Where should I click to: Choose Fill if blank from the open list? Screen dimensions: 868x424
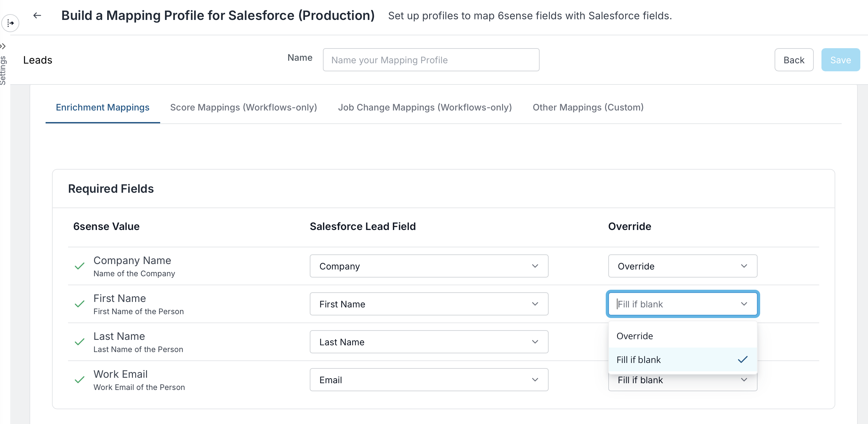(x=683, y=360)
